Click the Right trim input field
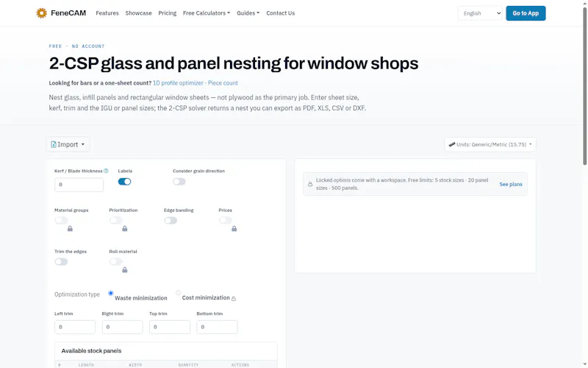The image size is (588, 368). 122,327
